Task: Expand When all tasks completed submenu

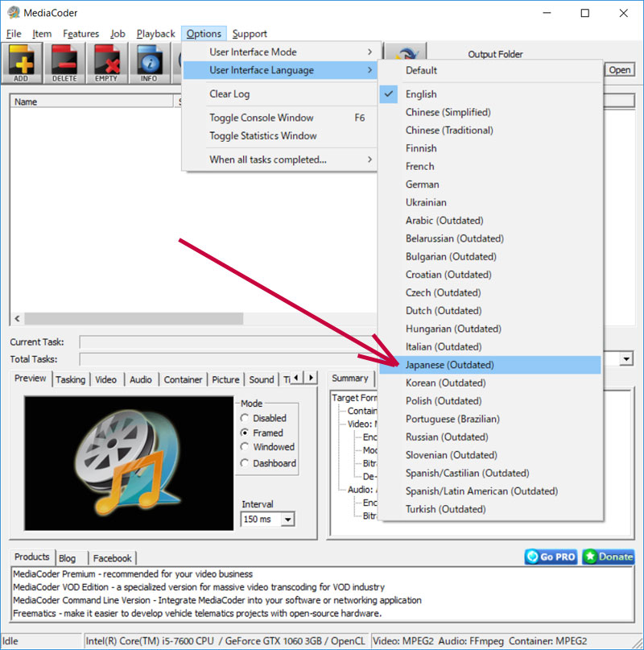Action: [x=279, y=159]
